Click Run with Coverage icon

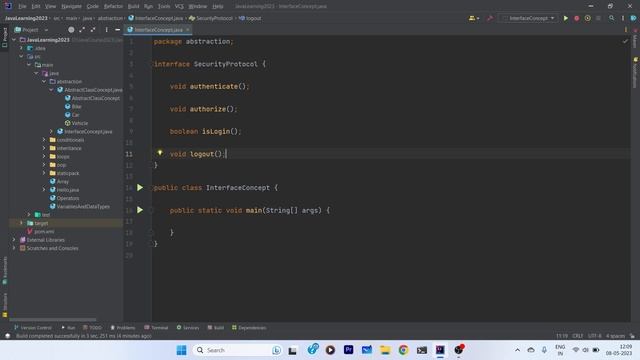point(587,18)
